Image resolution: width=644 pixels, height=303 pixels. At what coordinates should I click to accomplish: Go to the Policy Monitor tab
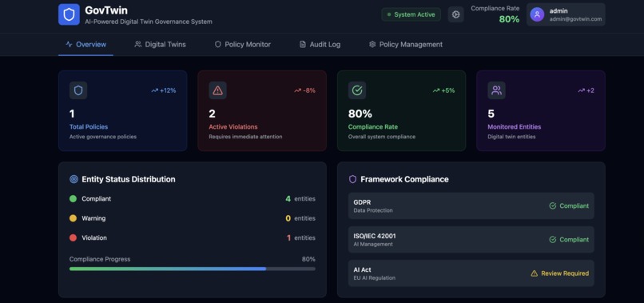tap(243, 45)
